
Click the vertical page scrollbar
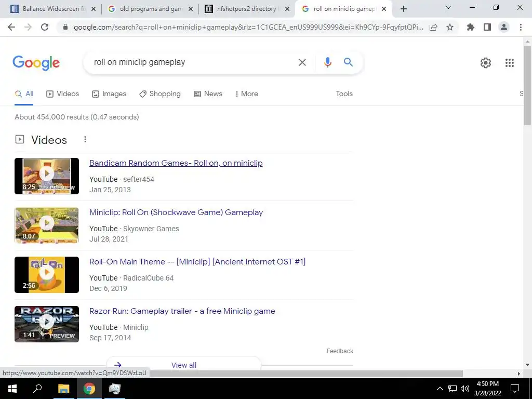coord(527,86)
